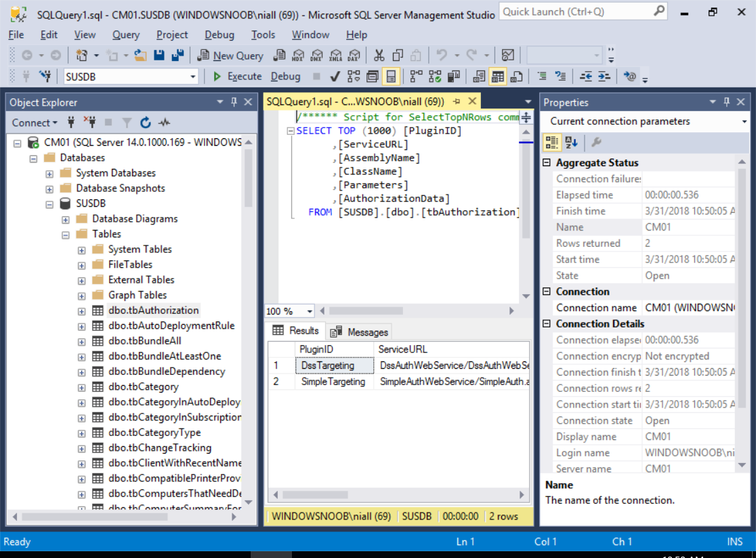Expand the dbo.tbAuthorization table node

[81, 311]
